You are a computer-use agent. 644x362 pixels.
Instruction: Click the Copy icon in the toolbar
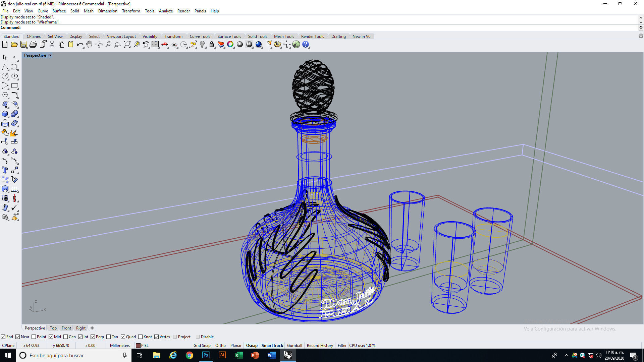point(61,44)
